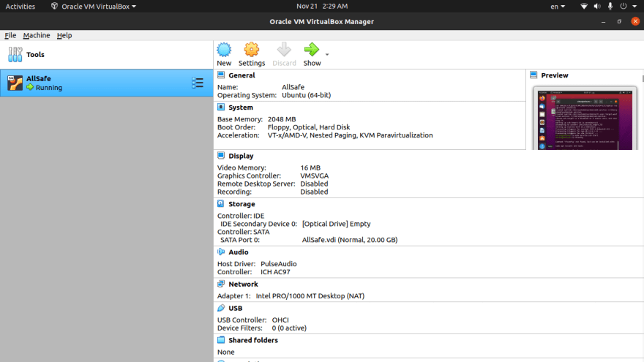Screen dimensions: 644x362
Task: Click 'AllSafe.vdi (Normal, 20.00 GB)' entry
Action: pyautogui.click(x=350, y=240)
